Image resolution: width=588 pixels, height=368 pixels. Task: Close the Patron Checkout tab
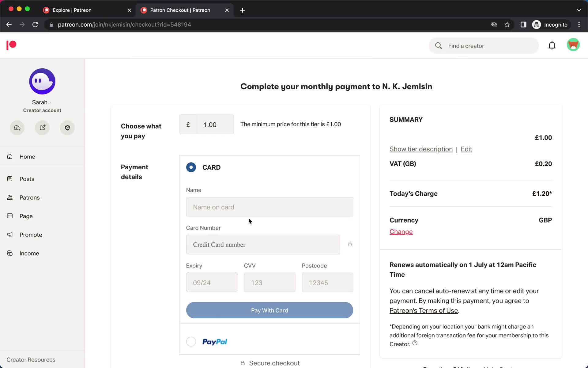tap(227, 10)
